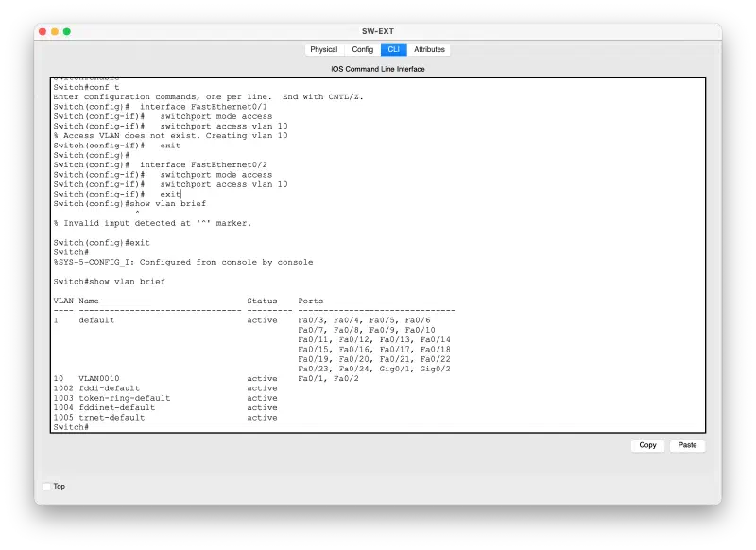Switch to the Physical tab

pos(324,50)
